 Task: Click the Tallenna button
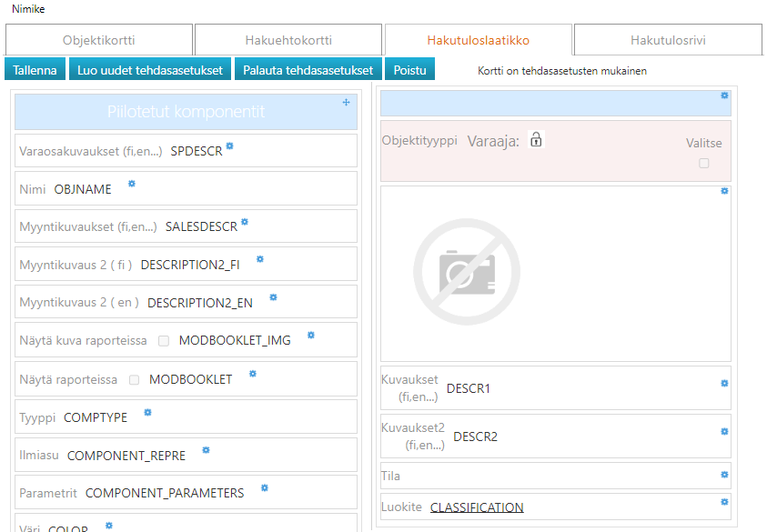tap(35, 70)
